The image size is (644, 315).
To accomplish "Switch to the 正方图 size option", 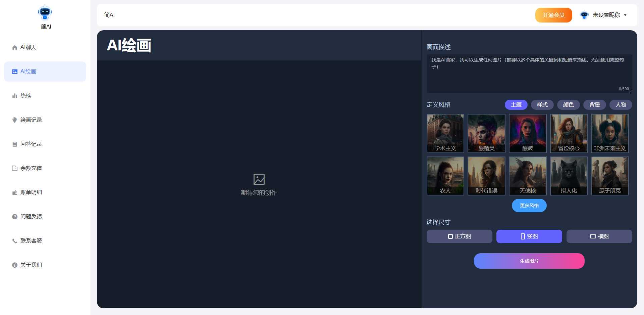I will pyautogui.click(x=459, y=236).
